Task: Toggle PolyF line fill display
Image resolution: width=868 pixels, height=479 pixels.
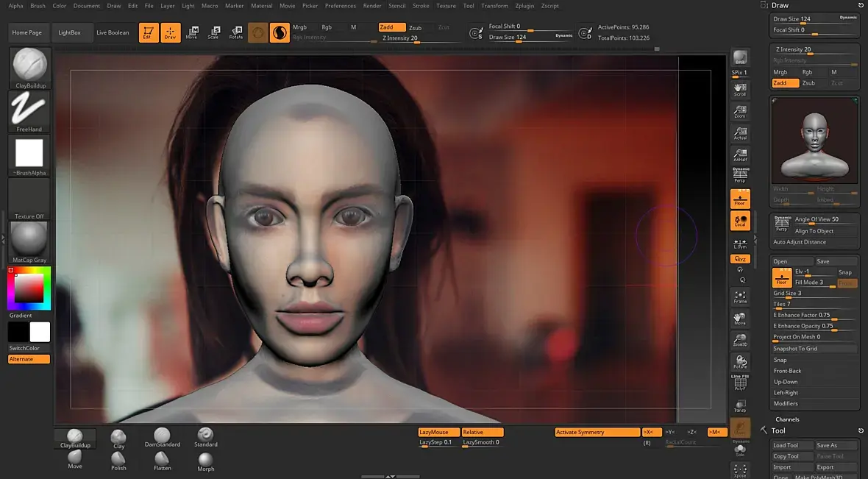Action: (740, 382)
